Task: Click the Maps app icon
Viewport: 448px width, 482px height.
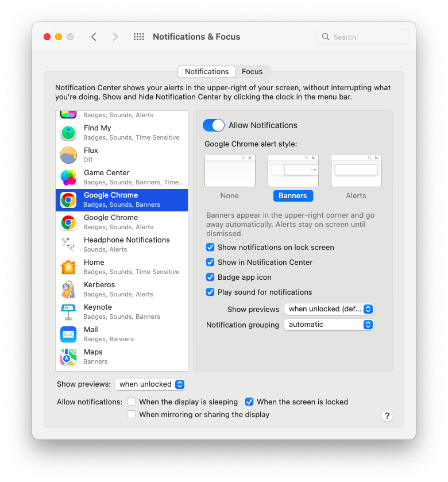Action: [x=68, y=357]
